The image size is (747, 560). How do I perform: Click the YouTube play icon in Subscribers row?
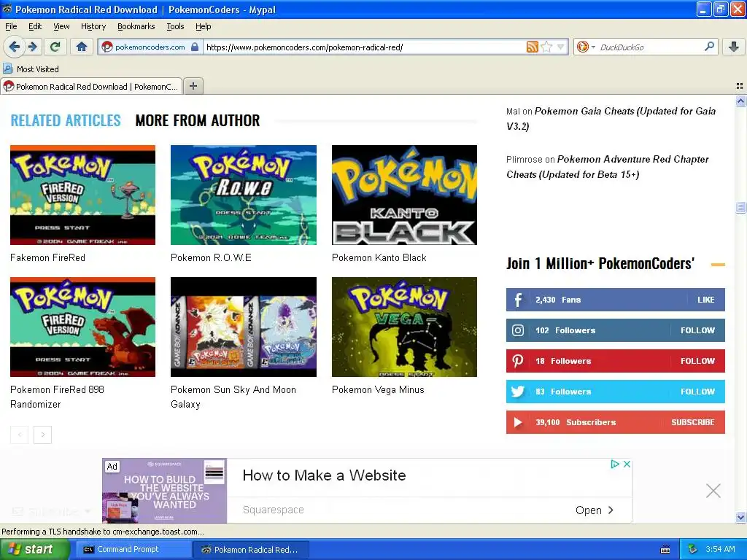coord(518,422)
